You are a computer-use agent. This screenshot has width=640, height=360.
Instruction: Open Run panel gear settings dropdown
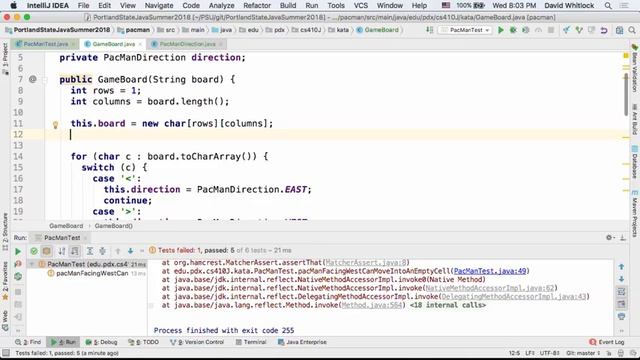(610, 238)
